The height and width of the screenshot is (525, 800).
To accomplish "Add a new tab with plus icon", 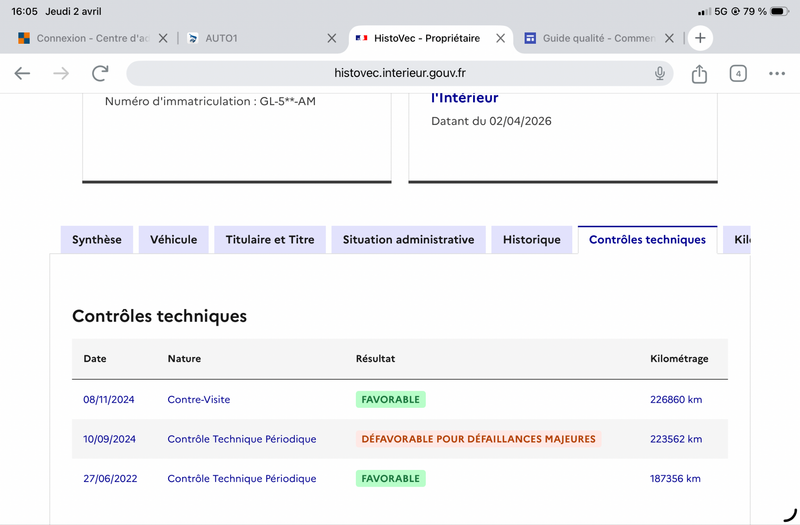I will point(700,38).
